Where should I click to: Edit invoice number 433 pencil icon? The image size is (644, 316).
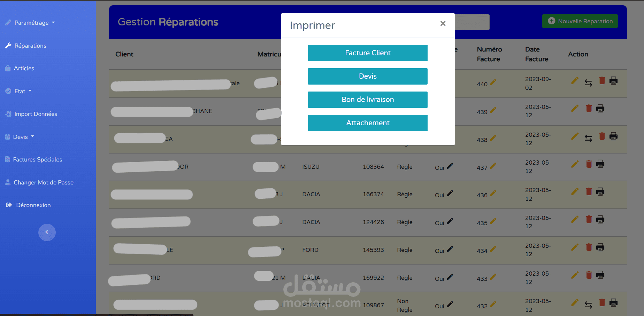[x=493, y=277]
